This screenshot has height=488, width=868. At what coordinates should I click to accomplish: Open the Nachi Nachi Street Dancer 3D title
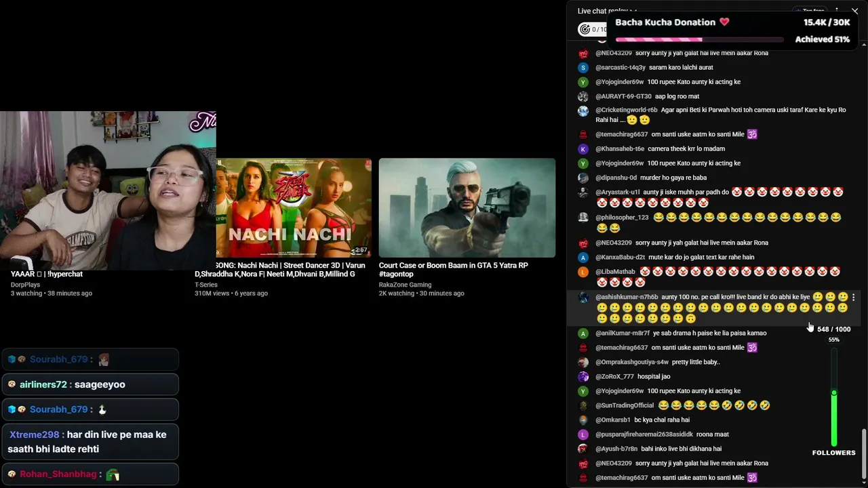pyautogui.click(x=280, y=270)
